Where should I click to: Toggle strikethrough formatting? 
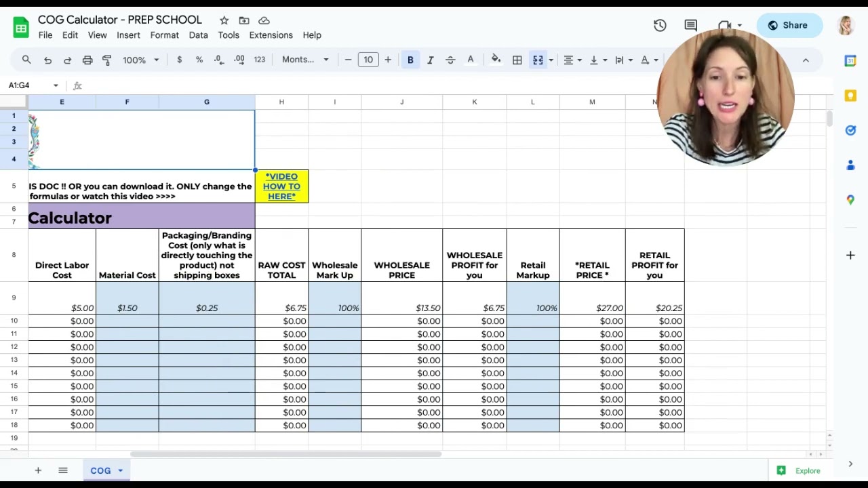[450, 60]
